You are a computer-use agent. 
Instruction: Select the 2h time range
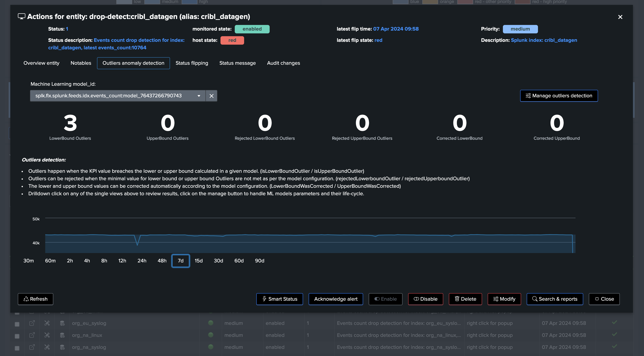click(70, 261)
